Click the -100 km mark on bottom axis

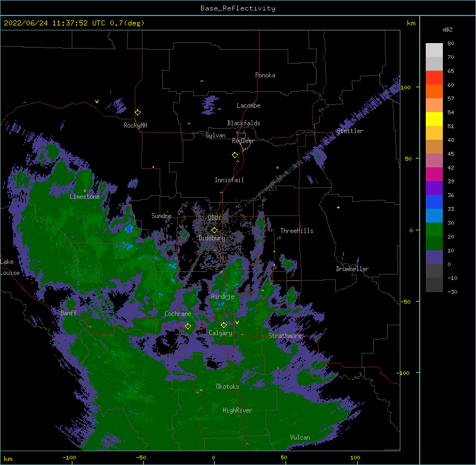click(x=69, y=457)
